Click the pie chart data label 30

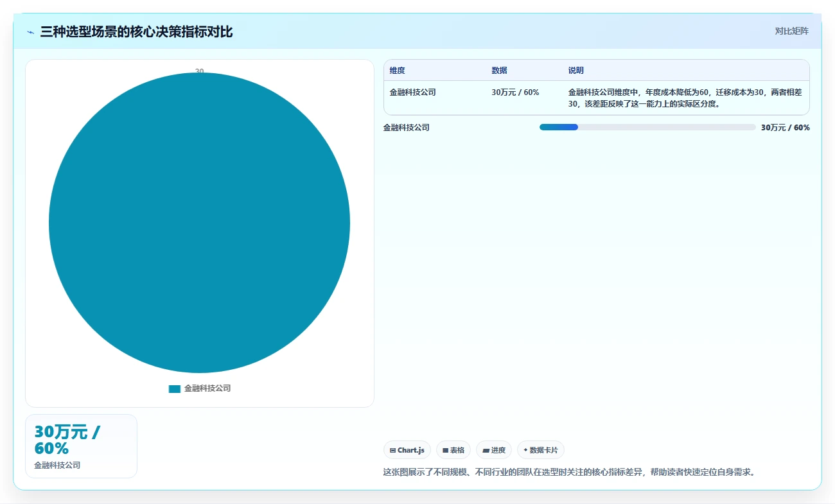pyautogui.click(x=199, y=71)
